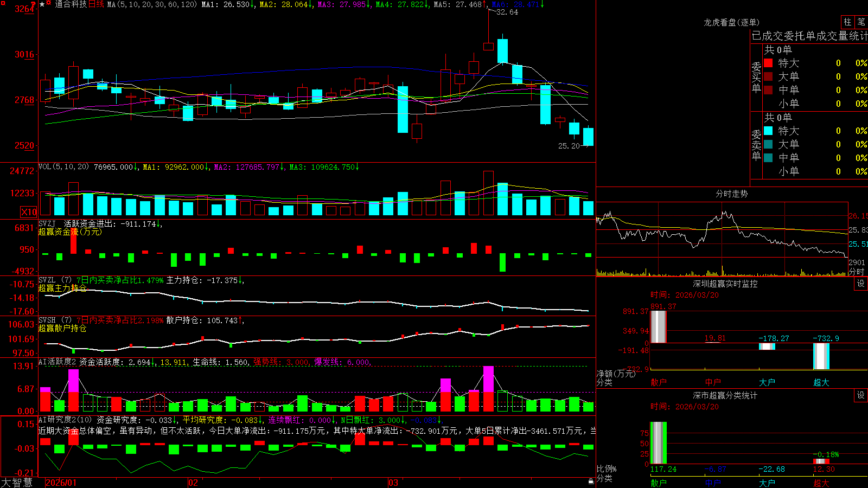The image size is (868, 488).
Task: Switch to 笔 tick display mode
Action: point(861,22)
